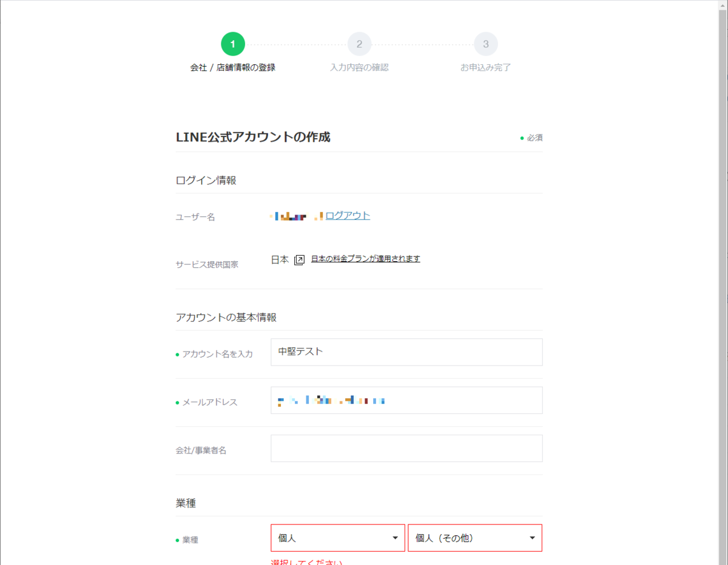
Task: Click the ログイン情報 section heading
Action: pyautogui.click(x=206, y=180)
